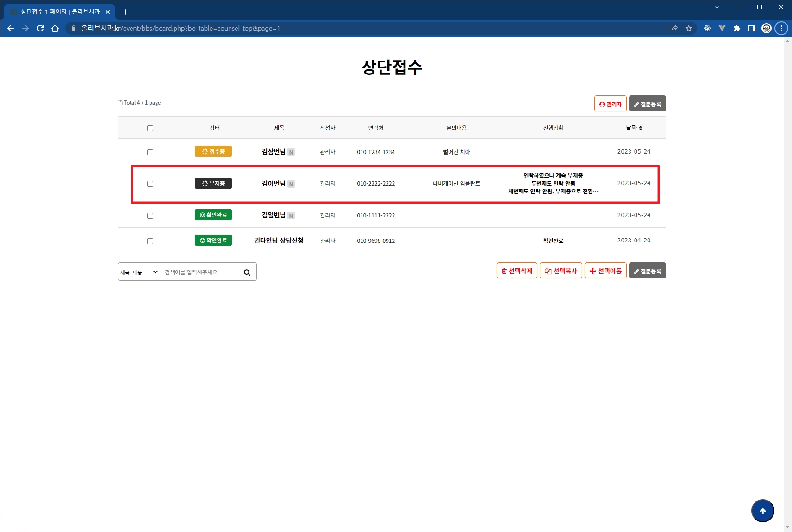Sort the list by the 날짜 column
792x532 pixels.
(634, 128)
